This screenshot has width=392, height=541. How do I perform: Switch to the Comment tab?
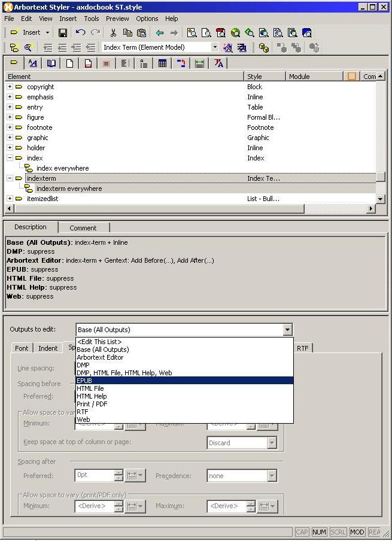(x=83, y=228)
